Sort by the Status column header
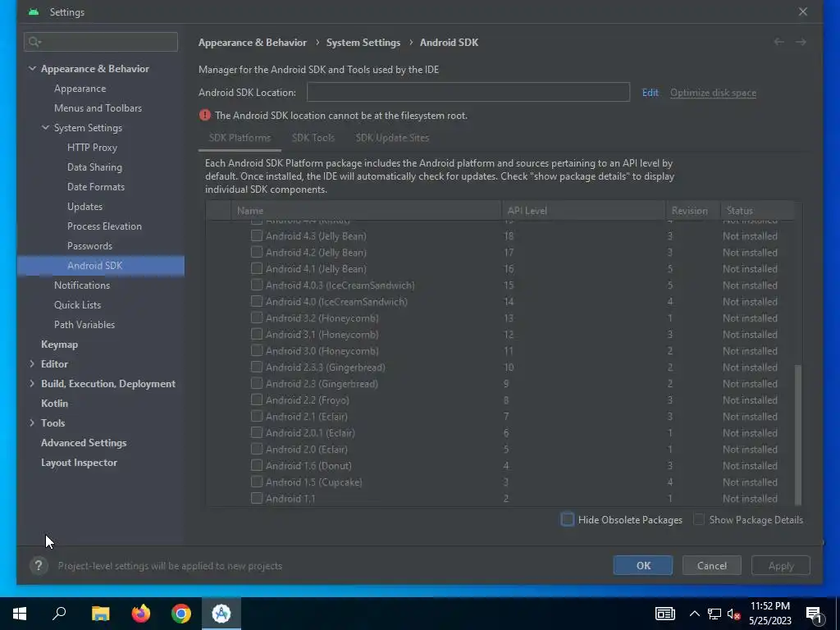 coord(756,211)
